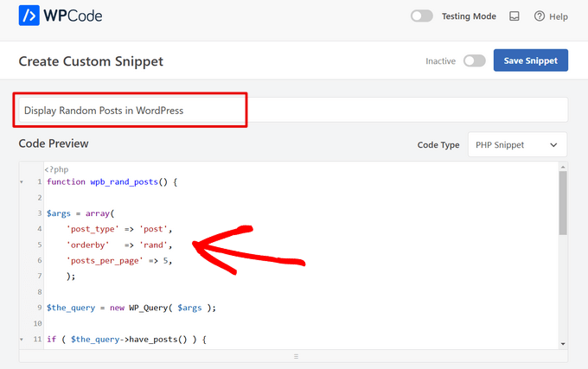Image resolution: width=588 pixels, height=369 pixels.
Task: Click the 'WPCode' brand name text
Action: [73, 16]
